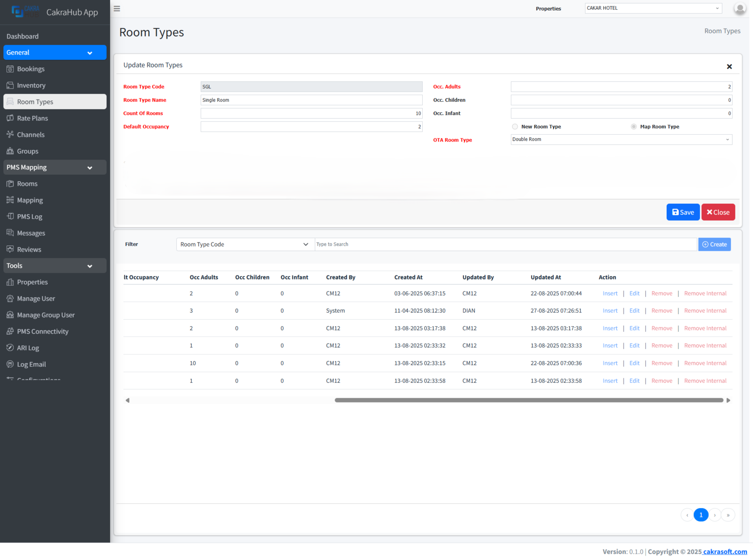Click the hamburger menu icon
This screenshot has height=560, width=753.
click(117, 9)
